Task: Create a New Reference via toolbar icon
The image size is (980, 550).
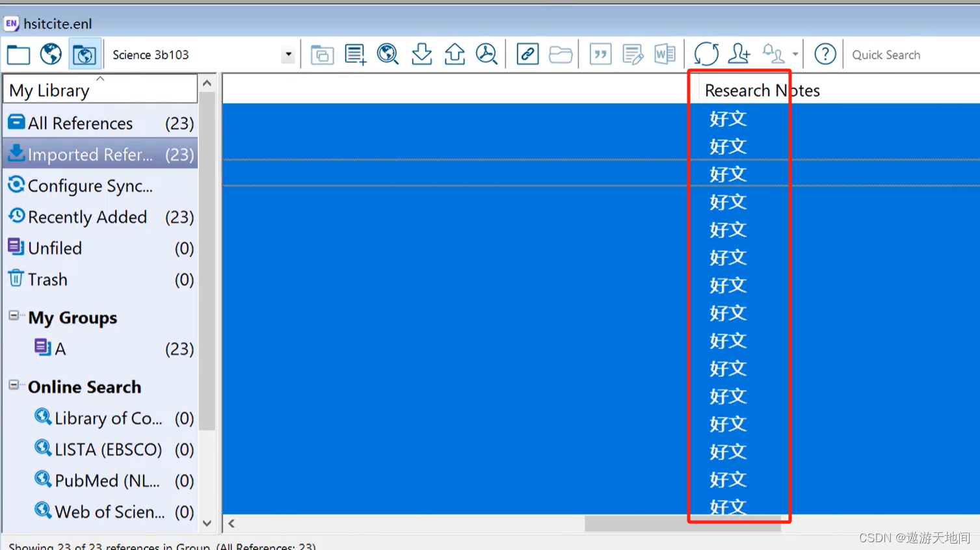Action: [355, 55]
